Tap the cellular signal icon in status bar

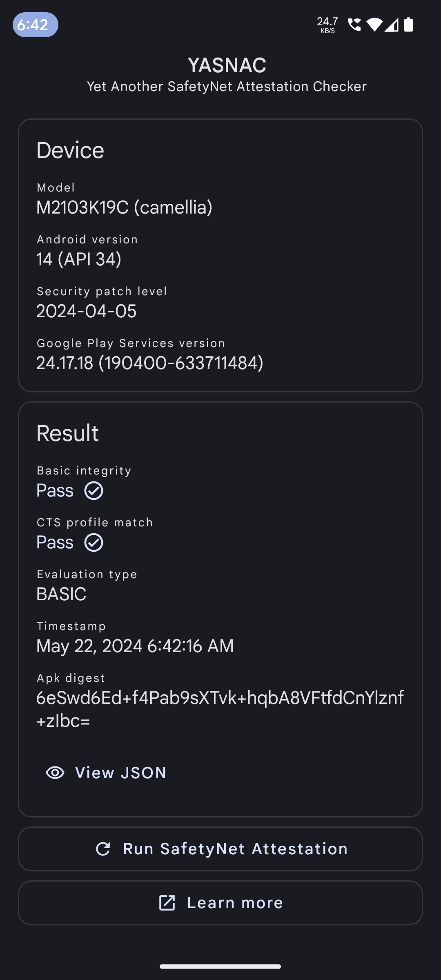click(x=392, y=25)
